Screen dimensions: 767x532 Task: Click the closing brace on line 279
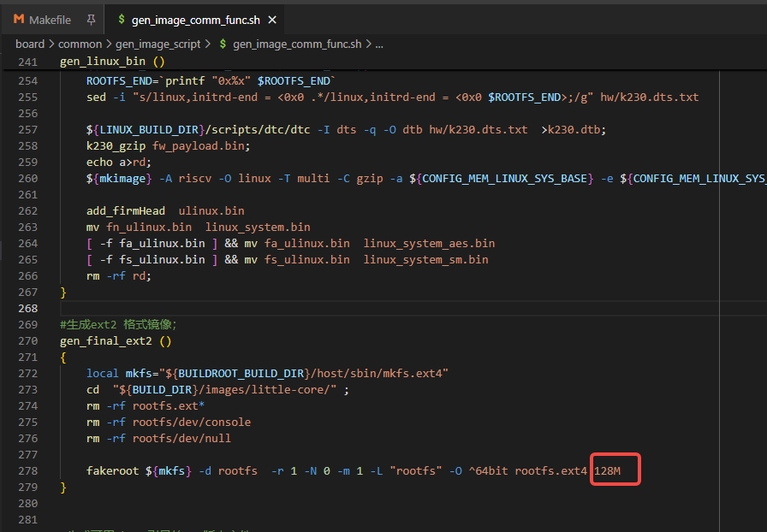[x=63, y=488]
